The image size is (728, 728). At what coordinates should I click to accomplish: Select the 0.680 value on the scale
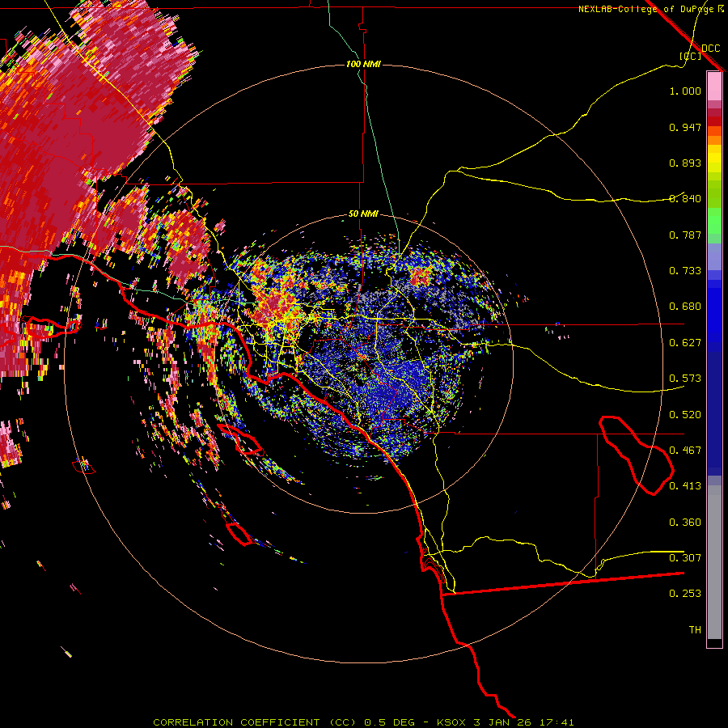coord(685,307)
